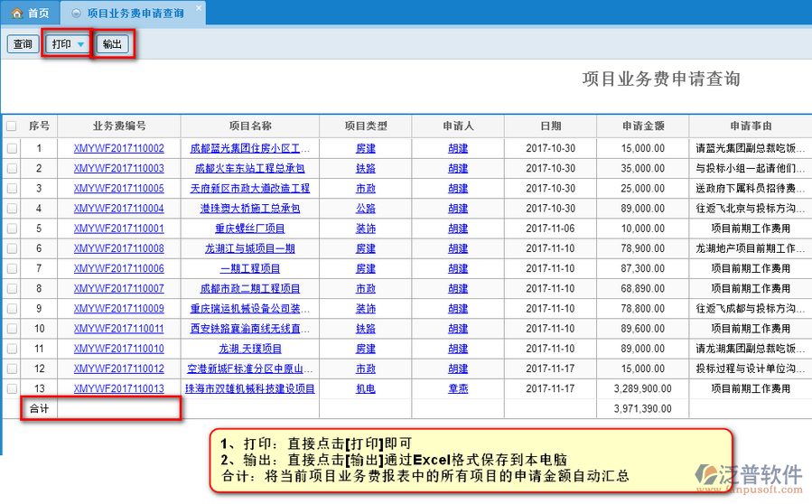Click 机电 project type link
Viewport: 812px width, 504px height.
click(365, 388)
